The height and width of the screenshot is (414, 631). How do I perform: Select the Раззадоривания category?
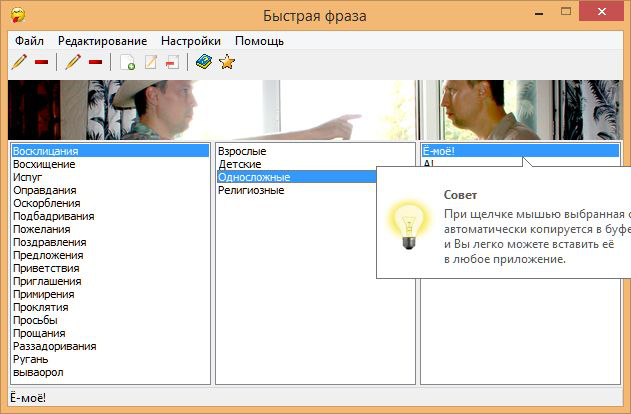click(x=111, y=346)
